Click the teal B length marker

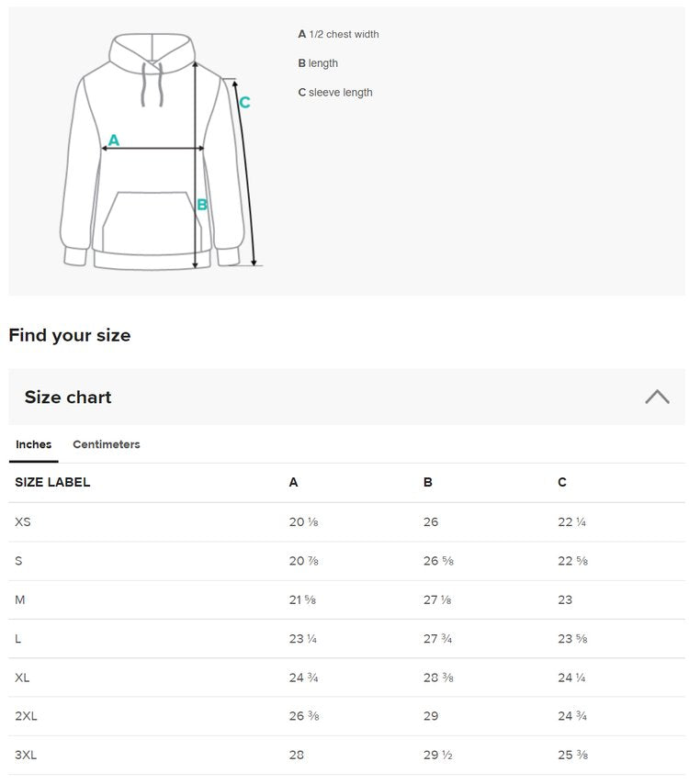click(x=202, y=205)
